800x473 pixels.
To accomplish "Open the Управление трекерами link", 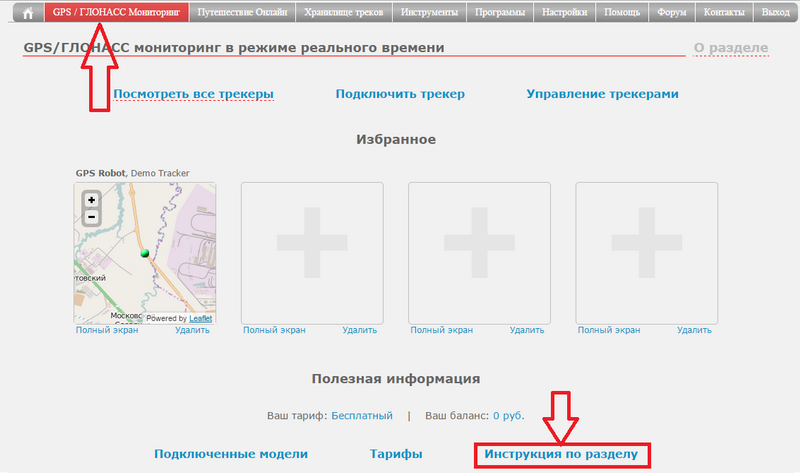I will (x=602, y=94).
